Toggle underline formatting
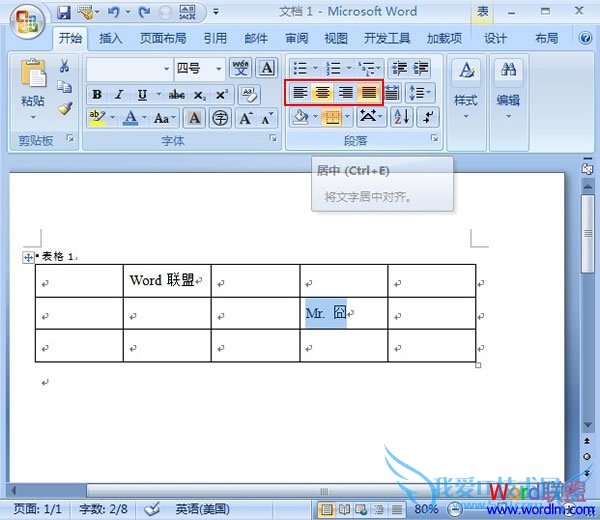600x520 pixels. (x=142, y=95)
